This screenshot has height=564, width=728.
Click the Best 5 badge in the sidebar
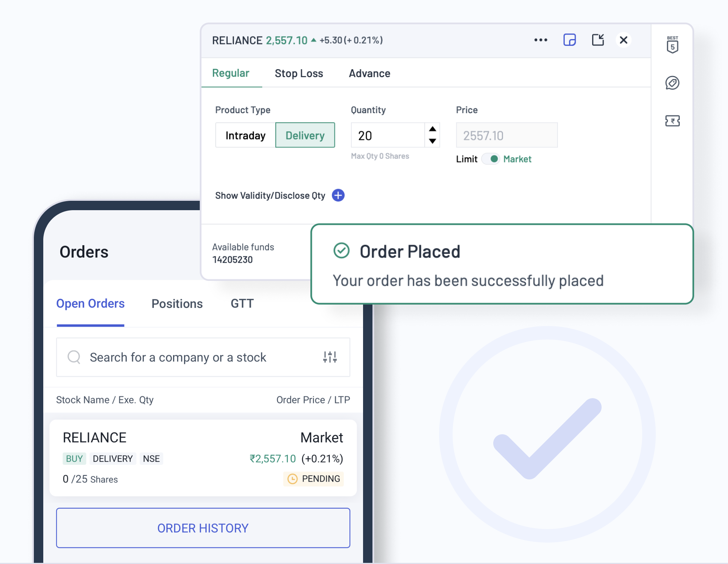click(672, 45)
